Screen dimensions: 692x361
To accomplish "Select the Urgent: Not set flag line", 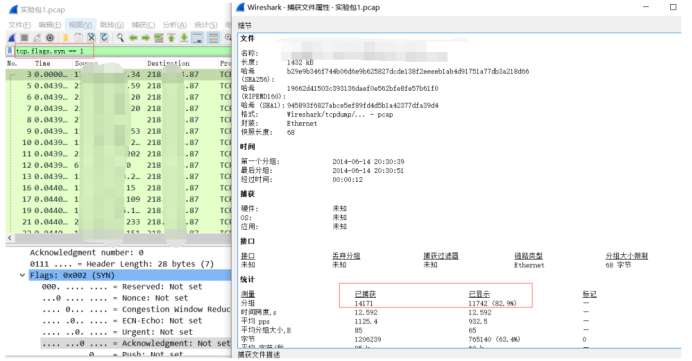I will click(x=117, y=332).
